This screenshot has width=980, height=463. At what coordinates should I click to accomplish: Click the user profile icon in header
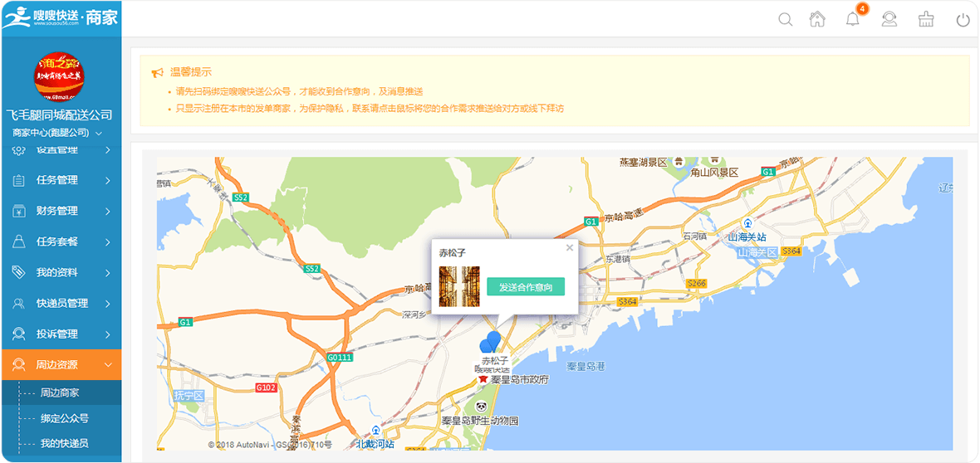889,20
